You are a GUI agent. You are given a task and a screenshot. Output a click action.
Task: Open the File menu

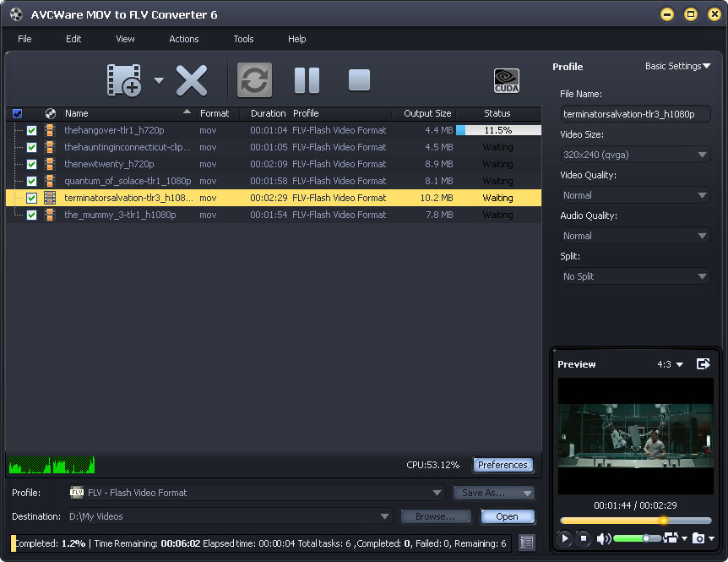tap(24, 39)
